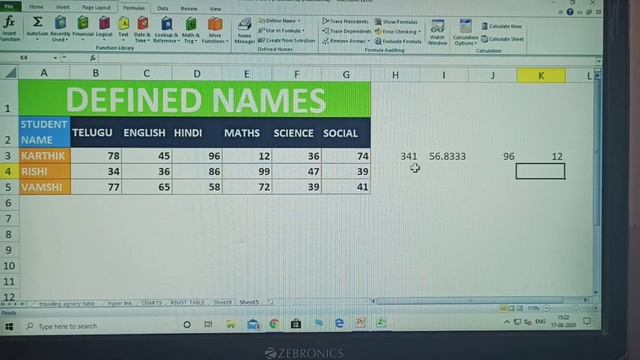The image size is (640, 360).
Task: Expand the Use in Formula dropdown
Action: click(303, 31)
